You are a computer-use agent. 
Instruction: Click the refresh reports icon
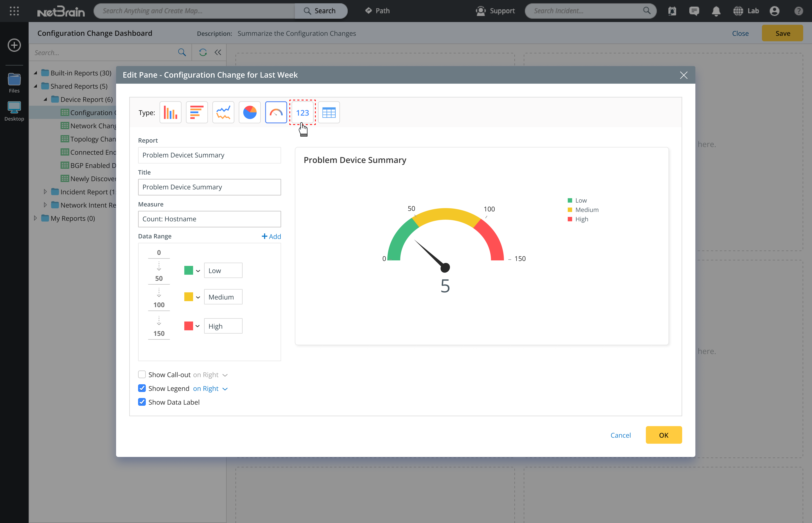pos(203,52)
